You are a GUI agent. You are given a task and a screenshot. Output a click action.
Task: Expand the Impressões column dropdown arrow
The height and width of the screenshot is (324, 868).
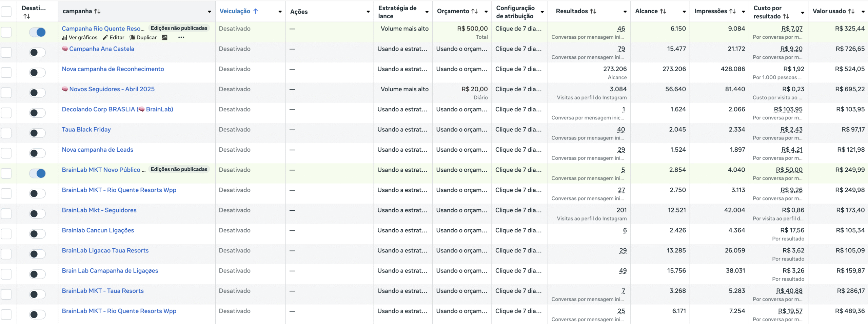(x=743, y=12)
